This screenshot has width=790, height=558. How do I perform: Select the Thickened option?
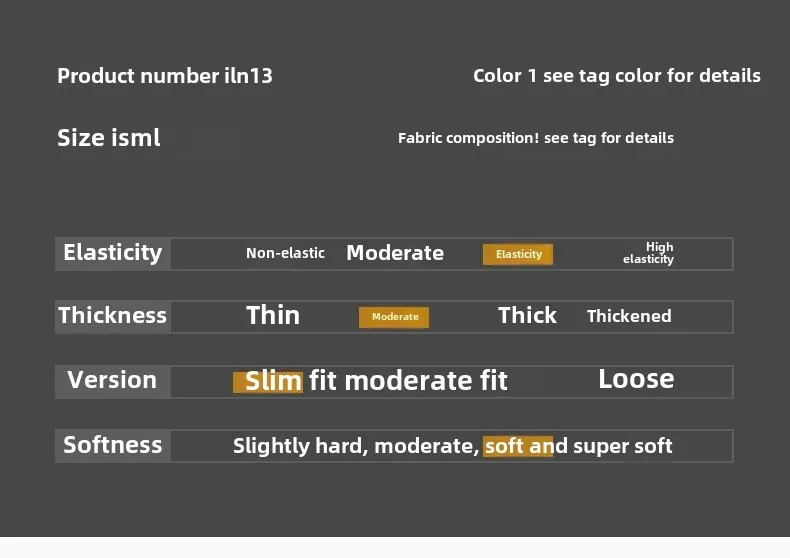click(x=629, y=316)
